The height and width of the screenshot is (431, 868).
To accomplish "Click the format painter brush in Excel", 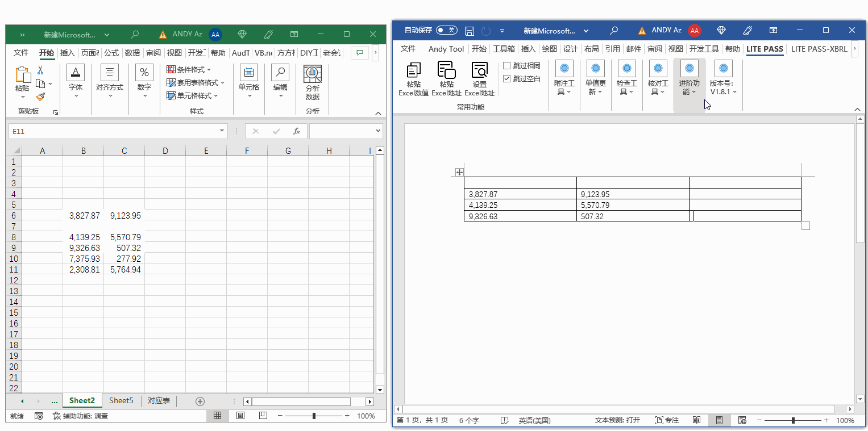I will [40, 97].
